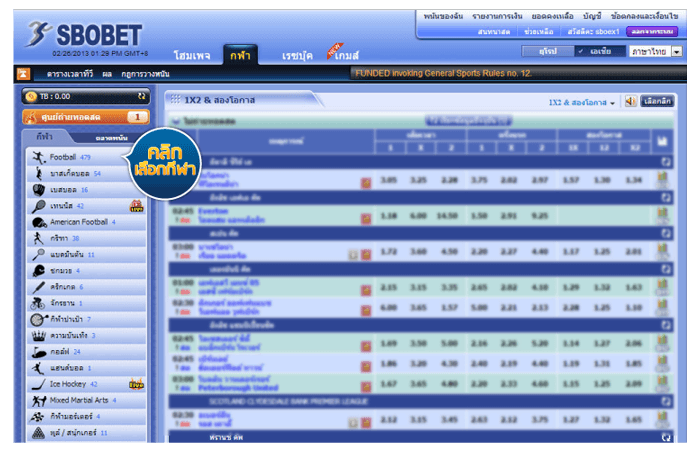
Task: Click Peterborough United team name
Action: pyautogui.click(x=238, y=388)
